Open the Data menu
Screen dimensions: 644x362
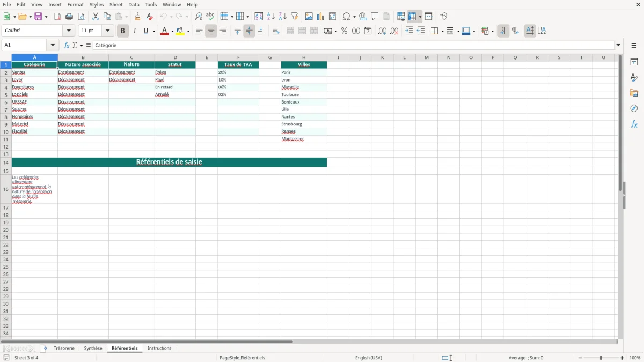point(134,4)
